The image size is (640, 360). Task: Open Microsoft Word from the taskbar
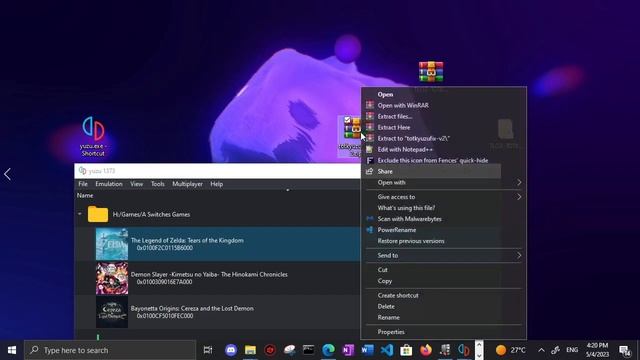(367, 350)
